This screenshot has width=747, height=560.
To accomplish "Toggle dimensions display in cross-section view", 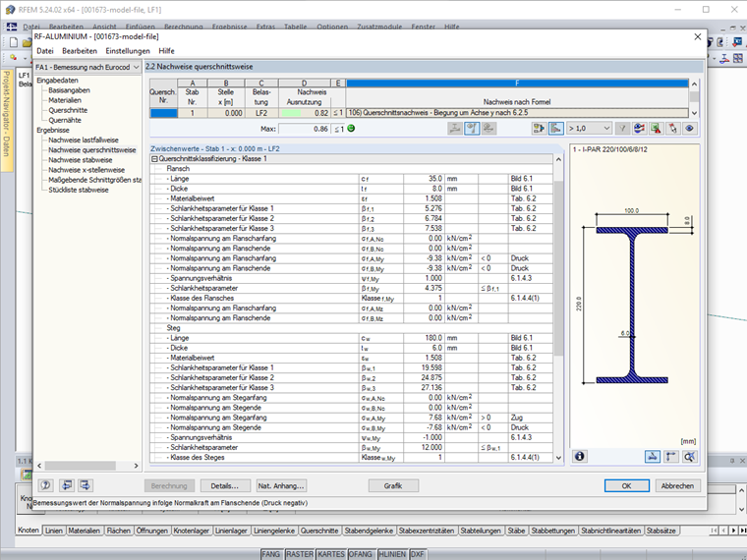I will [653, 456].
